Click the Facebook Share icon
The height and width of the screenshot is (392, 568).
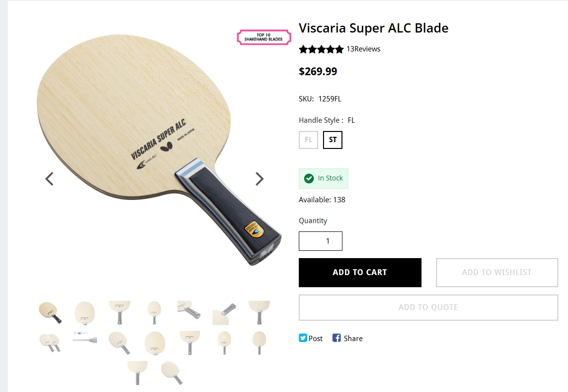337,338
